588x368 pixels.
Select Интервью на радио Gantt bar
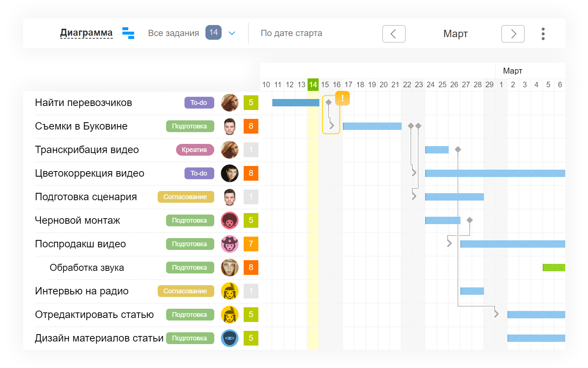click(472, 291)
